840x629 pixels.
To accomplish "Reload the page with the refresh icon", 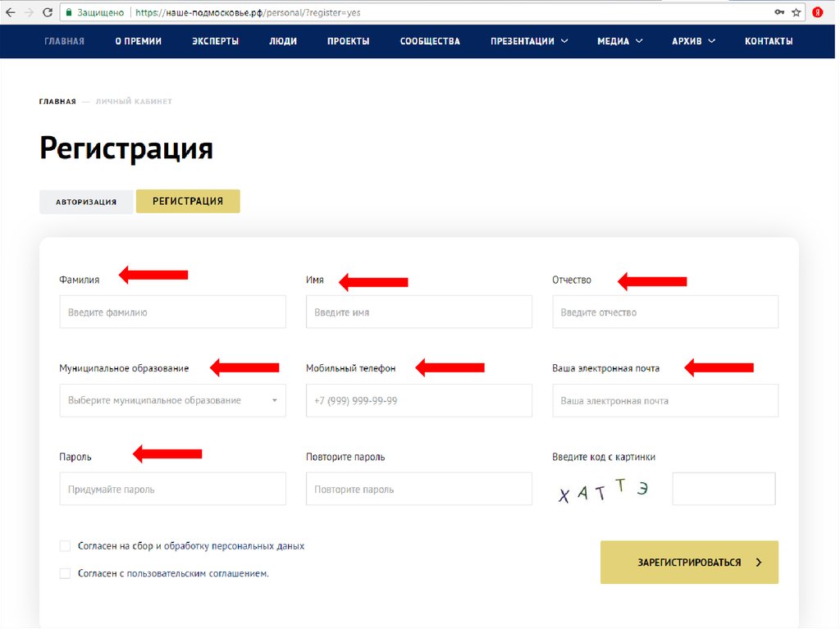I will click(48, 12).
